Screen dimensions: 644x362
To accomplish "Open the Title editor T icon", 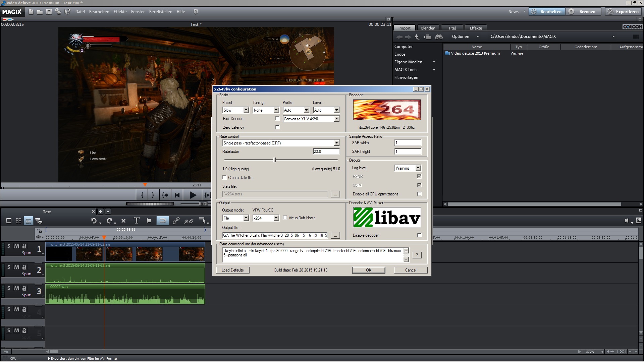I will pyautogui.click(x=136, y=221).
